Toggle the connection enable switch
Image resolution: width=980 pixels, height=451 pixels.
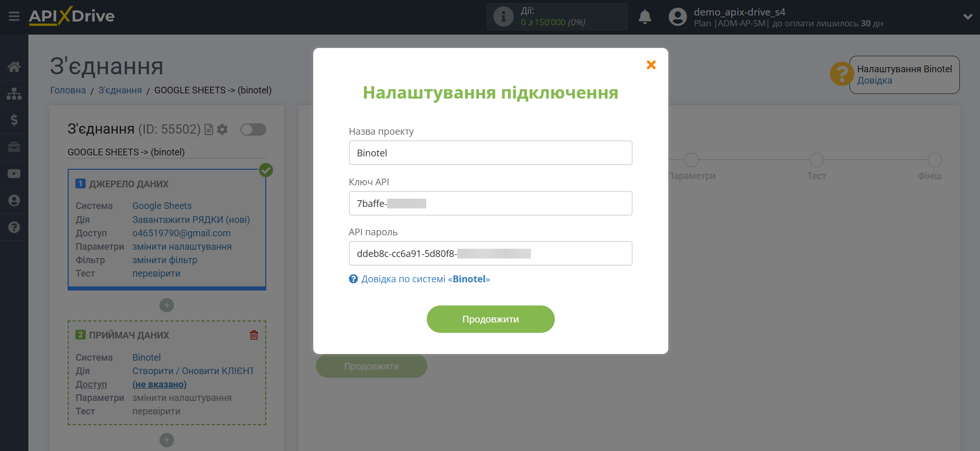(x=253, y=130)
